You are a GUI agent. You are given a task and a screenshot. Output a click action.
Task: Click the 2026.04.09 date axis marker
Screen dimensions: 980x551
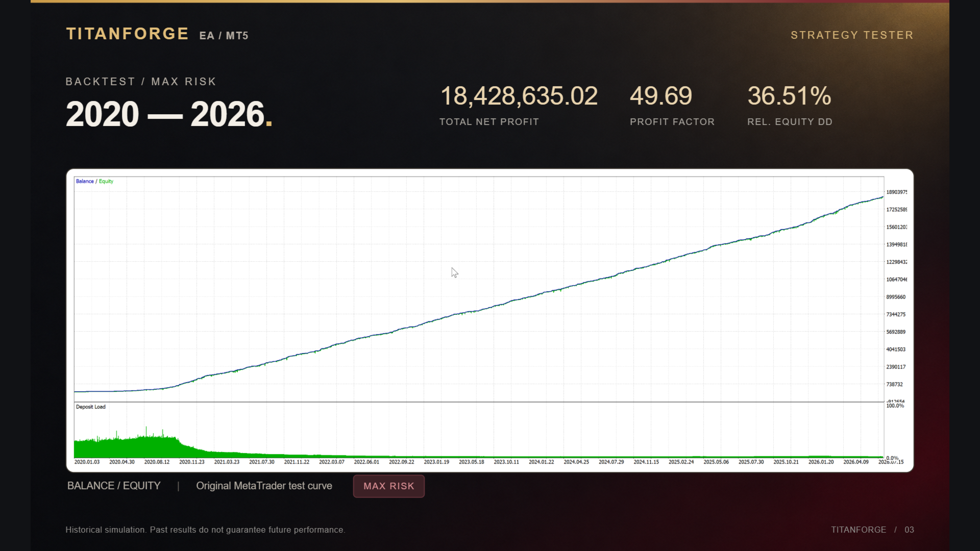(856, 462)
